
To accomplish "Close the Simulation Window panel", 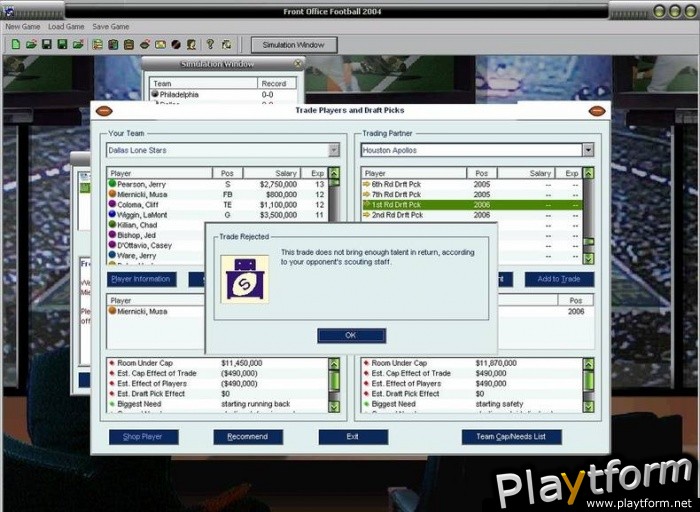I will pos(298,64).
